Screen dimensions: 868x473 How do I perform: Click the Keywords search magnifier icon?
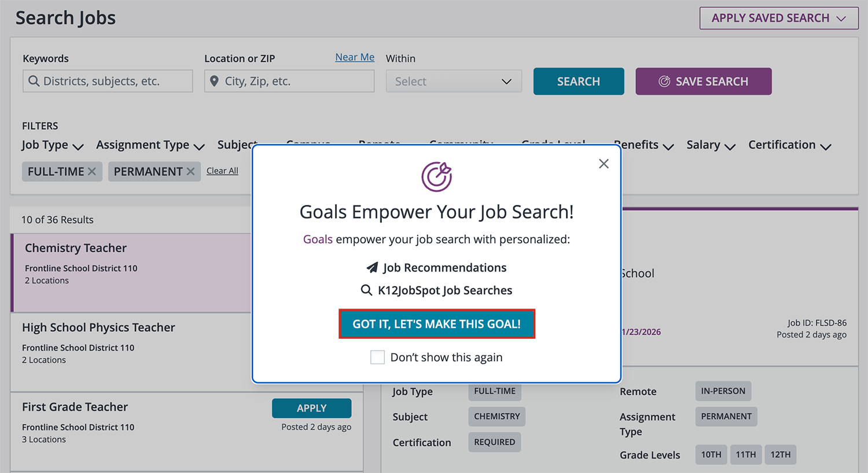pyautogui.click(x=34, y=81)
